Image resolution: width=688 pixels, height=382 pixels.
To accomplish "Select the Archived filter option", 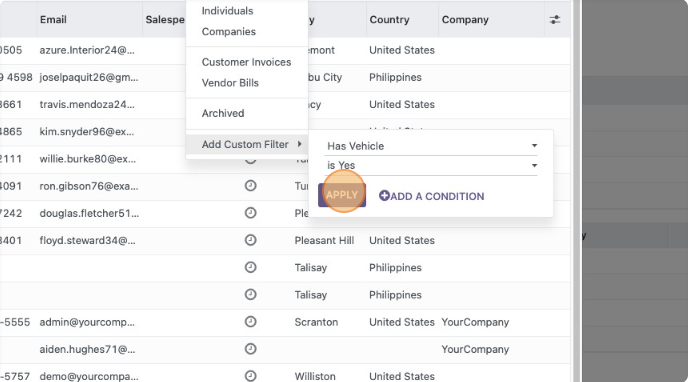I will [223, 113].
